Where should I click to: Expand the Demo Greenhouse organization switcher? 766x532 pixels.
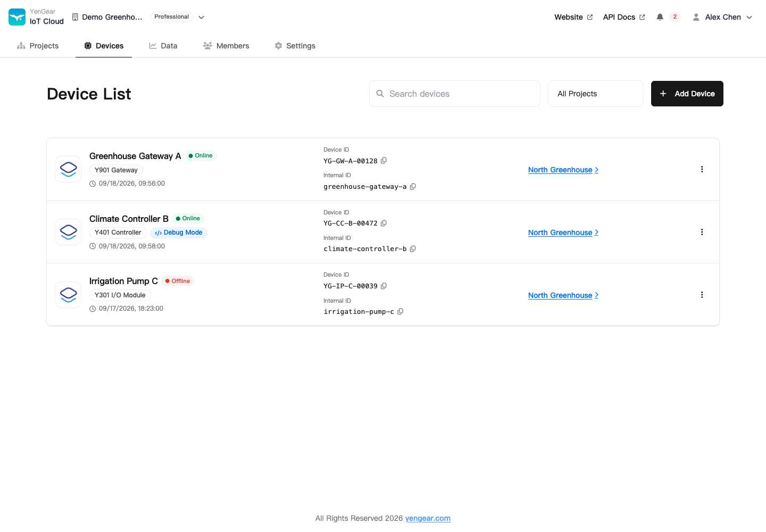coord(202,17)
